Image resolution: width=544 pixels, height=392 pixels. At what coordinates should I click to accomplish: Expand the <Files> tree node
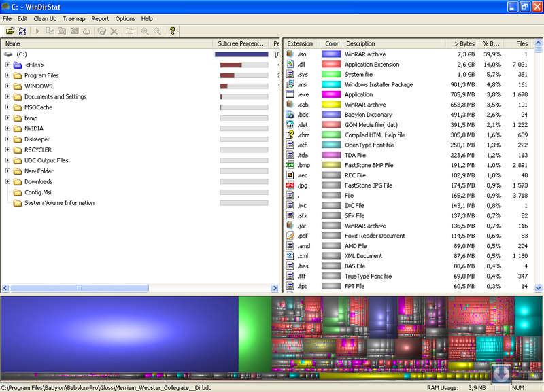pyautogui.click(x=7, y=65)
